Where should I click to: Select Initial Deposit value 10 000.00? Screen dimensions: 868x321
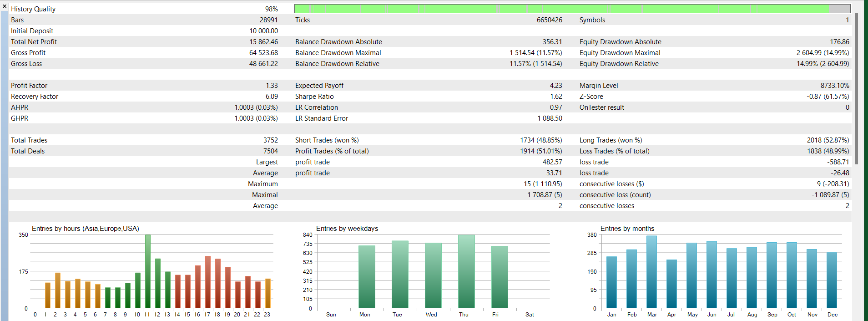point(264,31)
